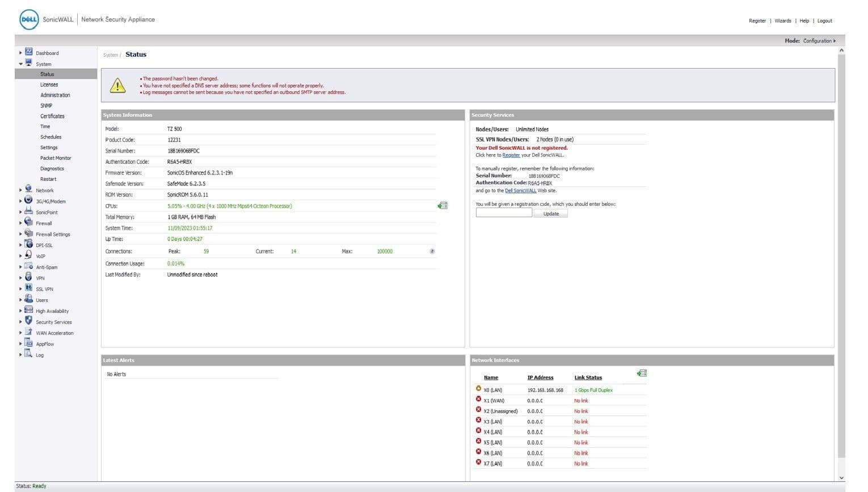
Task: Click the scroll down arrow on scrollbar
Action: pyautogui.click(x=841, y=478)
